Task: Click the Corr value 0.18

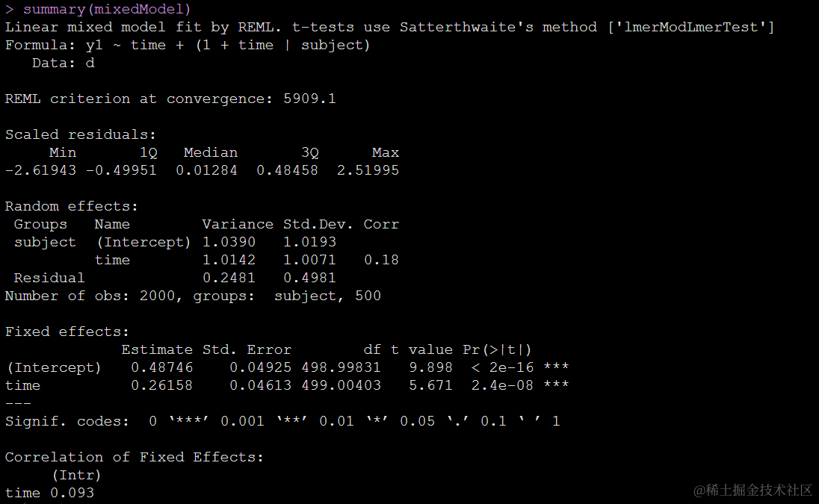Action: (x=381, y=260)
